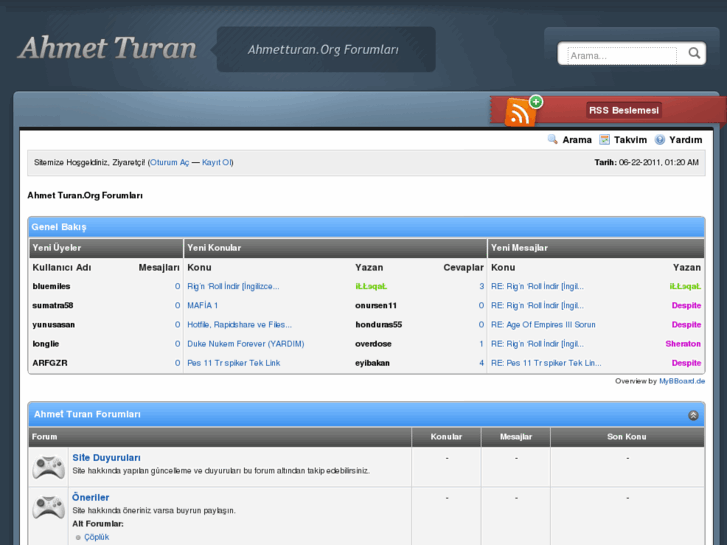727x545 pixels.
Task: Click the search magnifier button in header
Action: (694, 53)
